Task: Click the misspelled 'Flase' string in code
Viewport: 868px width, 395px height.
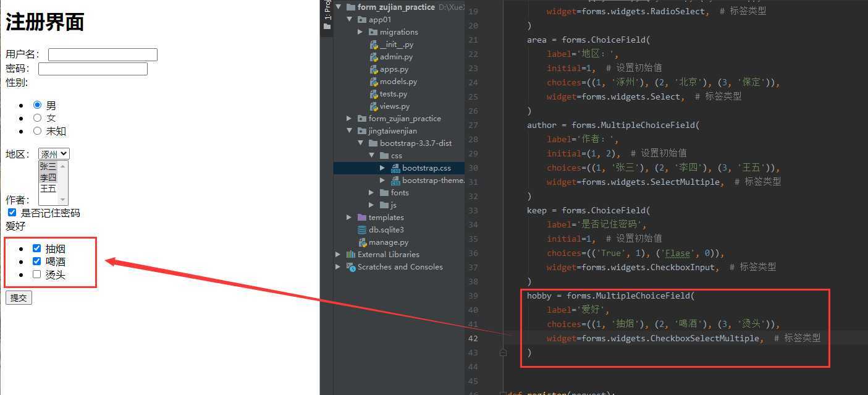Action: click(678, 253)
